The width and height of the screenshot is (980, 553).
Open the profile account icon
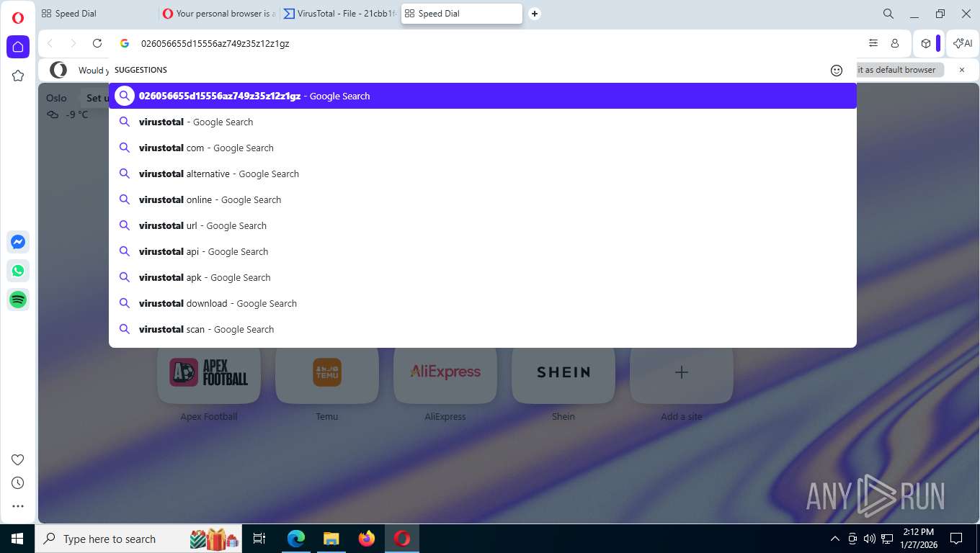[x=895, y=43]
